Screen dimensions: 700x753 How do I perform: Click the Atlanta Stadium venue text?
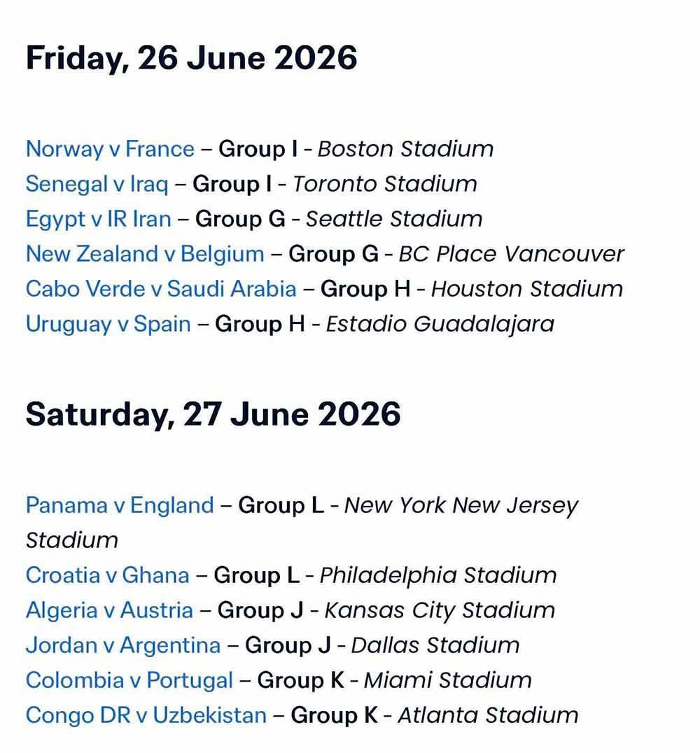tap(489, 715)
